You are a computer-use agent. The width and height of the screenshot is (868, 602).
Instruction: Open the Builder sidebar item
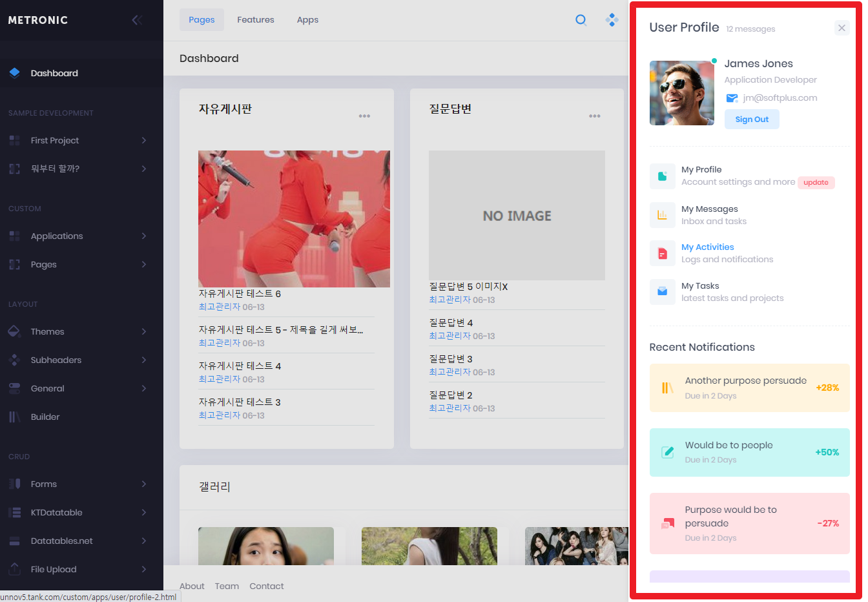pyautogui.click(x=45, y=417)
